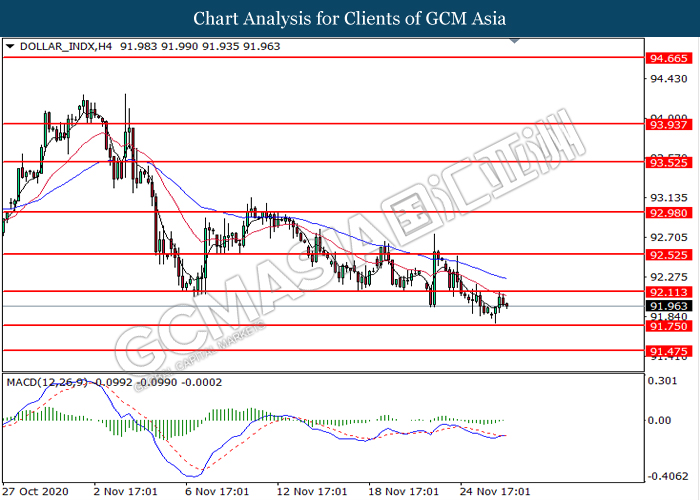Viewport: 700px width, 500px height.
Task: Select the 92.980 price level tag
Action: [666, 212]
